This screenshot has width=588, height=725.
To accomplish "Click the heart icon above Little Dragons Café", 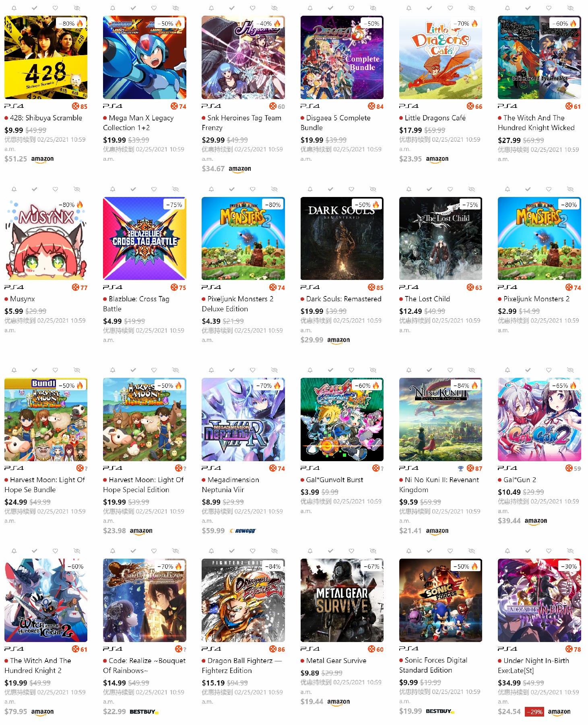I will click(450, 8).
